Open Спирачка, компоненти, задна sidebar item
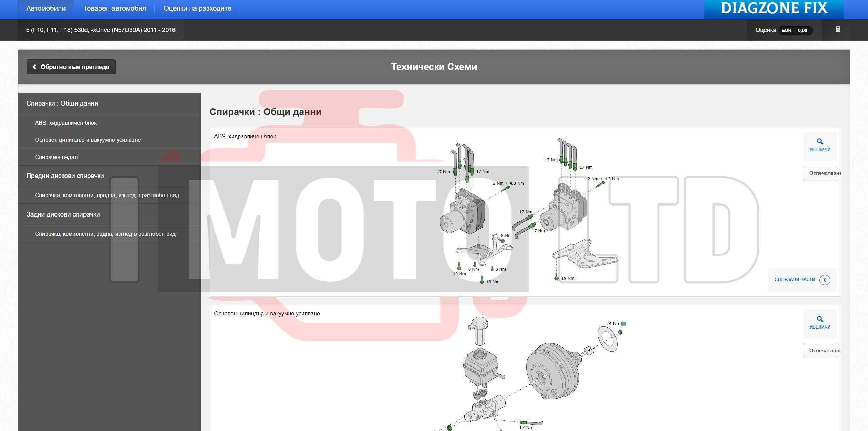 click(x=109, y=234)
